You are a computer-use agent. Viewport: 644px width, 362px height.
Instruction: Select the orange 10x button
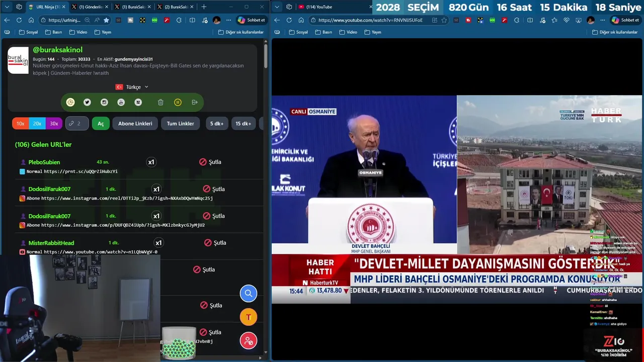click(20, 123)
